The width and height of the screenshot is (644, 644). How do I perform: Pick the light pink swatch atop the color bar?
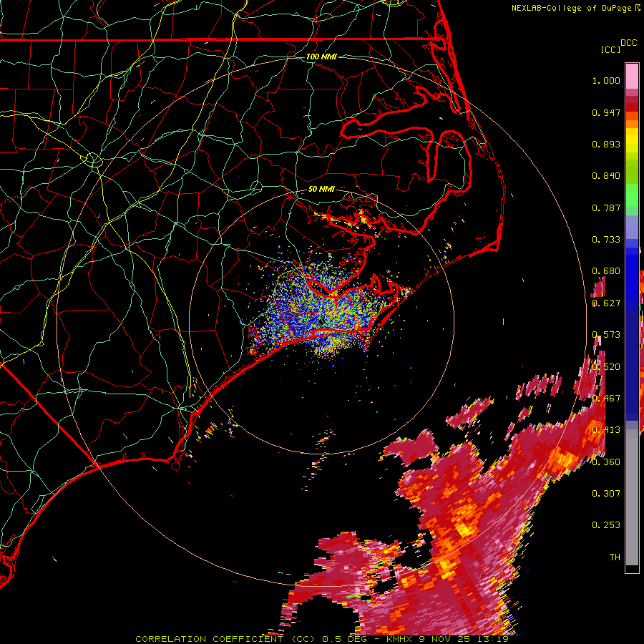632,77
